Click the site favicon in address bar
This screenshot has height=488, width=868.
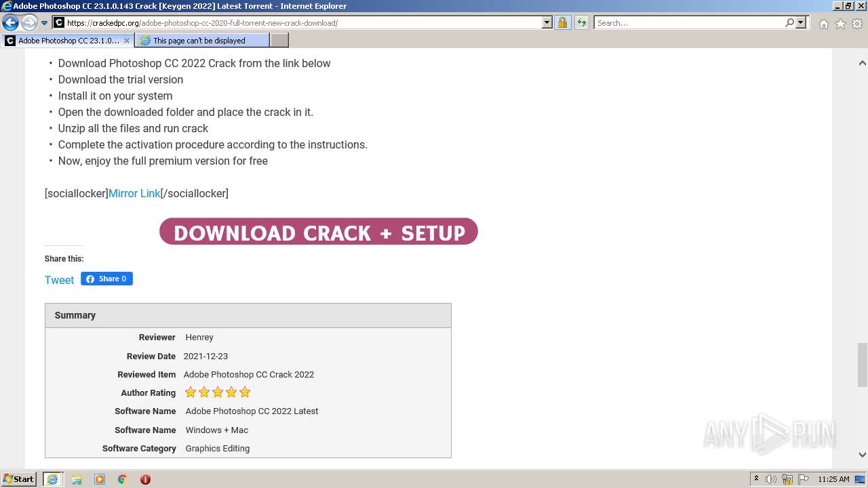59,22
